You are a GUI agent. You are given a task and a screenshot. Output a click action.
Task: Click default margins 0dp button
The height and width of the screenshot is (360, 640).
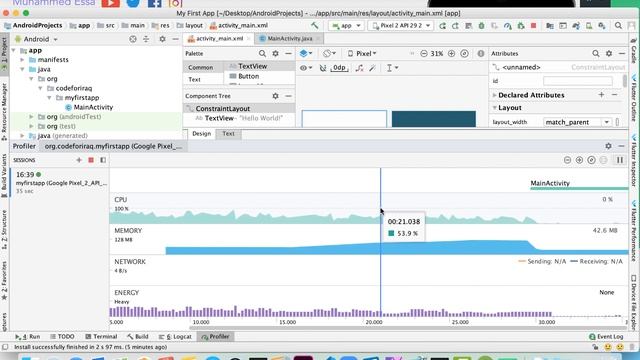tap(339, 68)
